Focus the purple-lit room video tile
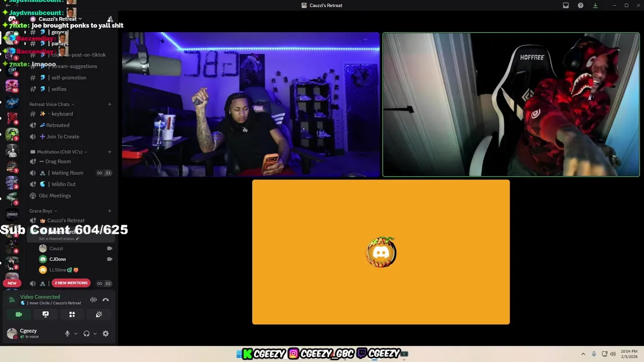Image resolution: width=644 pixels, height=362 pixels. 251,105
